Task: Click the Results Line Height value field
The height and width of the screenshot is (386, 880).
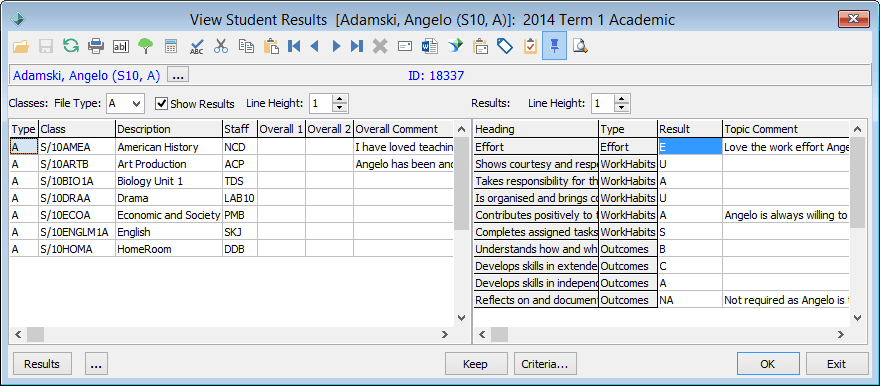Action: click(603, 103)
